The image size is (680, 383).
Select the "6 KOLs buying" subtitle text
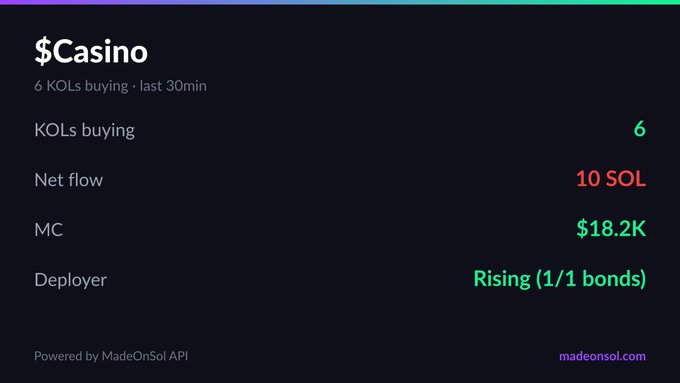pyautogui.click(x=81, y=86)
